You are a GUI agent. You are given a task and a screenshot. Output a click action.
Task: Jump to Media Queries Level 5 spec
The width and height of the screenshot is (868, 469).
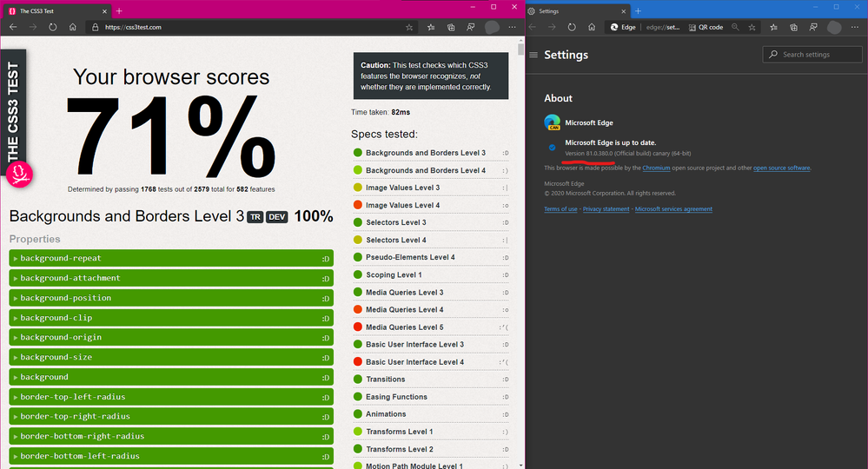[404, 327]
